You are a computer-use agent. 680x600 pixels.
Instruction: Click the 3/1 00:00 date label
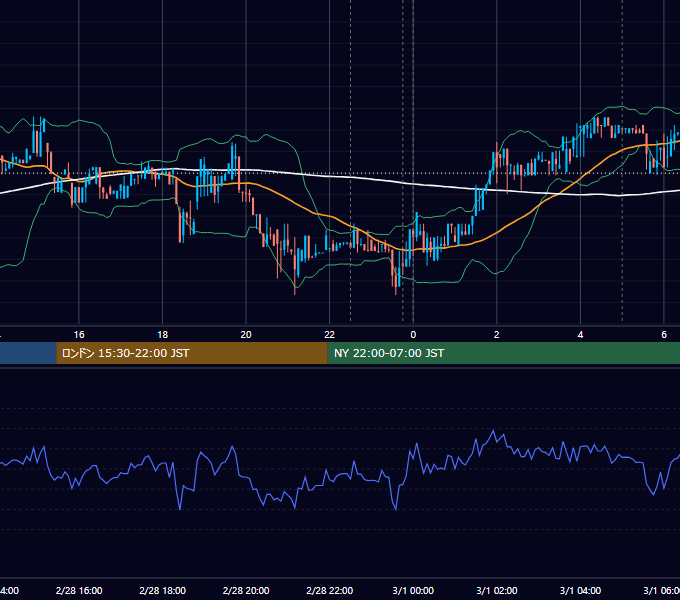[x=413, y=590]
